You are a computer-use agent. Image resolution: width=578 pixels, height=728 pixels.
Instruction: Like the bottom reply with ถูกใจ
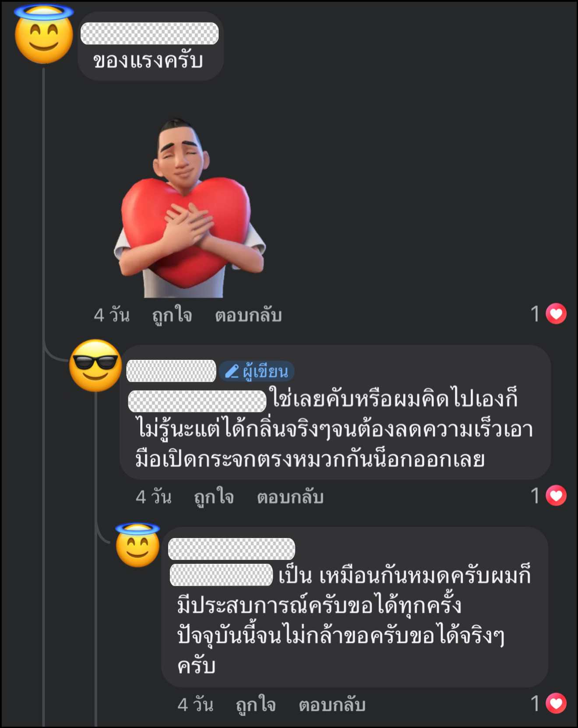[x=256, y=705]
